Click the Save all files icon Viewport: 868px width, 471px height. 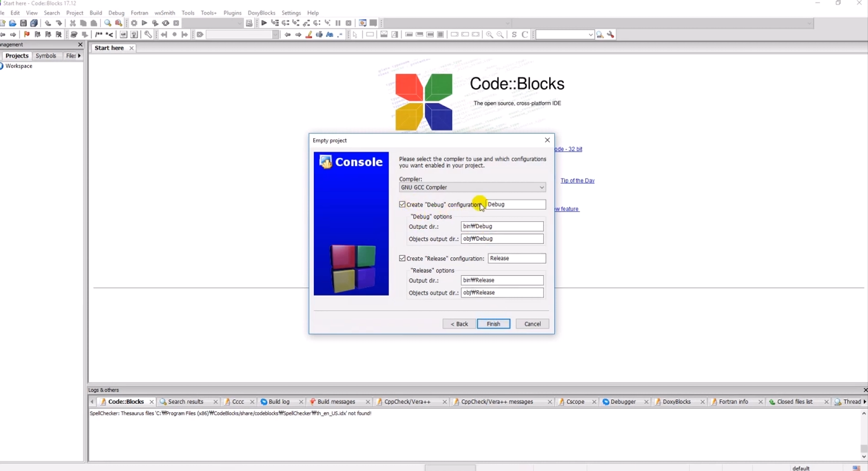[x=34, y=23]
